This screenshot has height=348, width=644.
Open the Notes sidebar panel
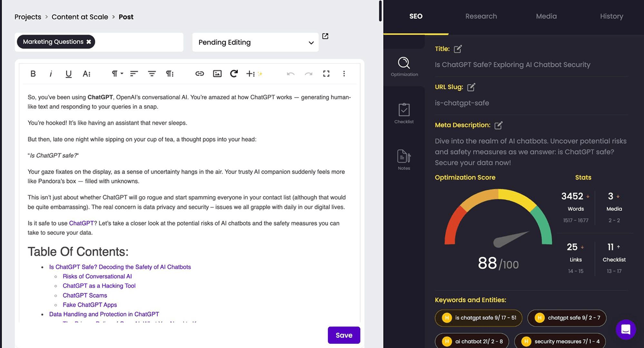point(404,160)
